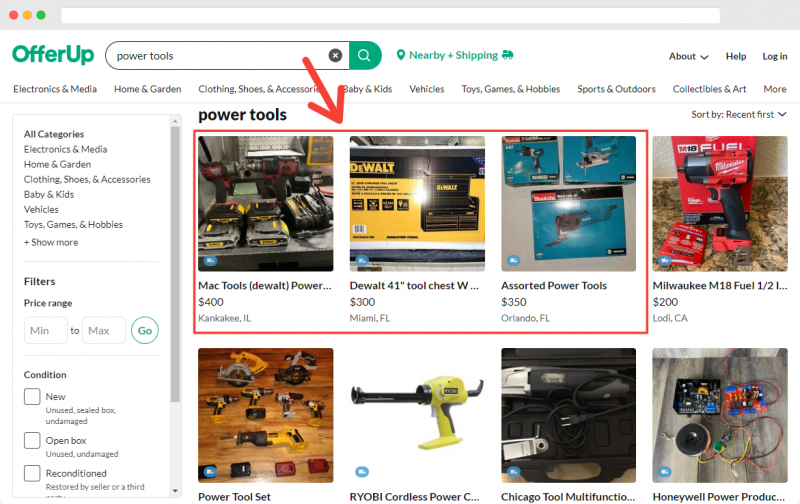This screenshot has width=800, height=504.
Task: Open Sports & Outdoors in top navigation
Action: 616,89
